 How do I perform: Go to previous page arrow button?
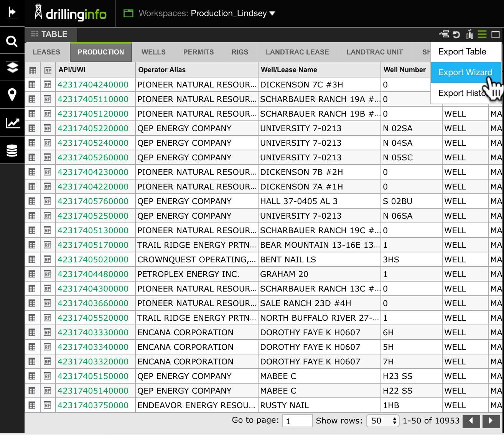[471, 421]
